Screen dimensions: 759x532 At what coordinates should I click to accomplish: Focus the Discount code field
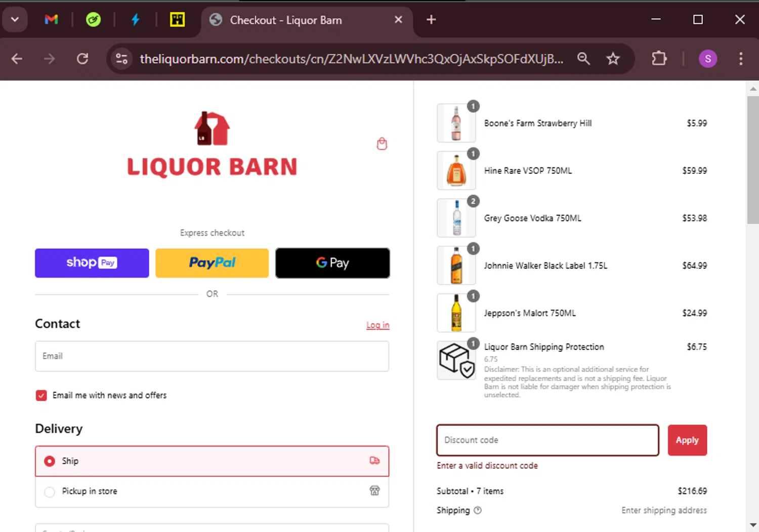point(547,440)
